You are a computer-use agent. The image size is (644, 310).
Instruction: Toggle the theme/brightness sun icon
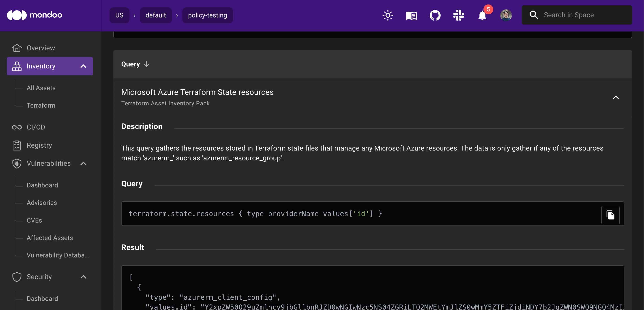[x=388, y=15]
